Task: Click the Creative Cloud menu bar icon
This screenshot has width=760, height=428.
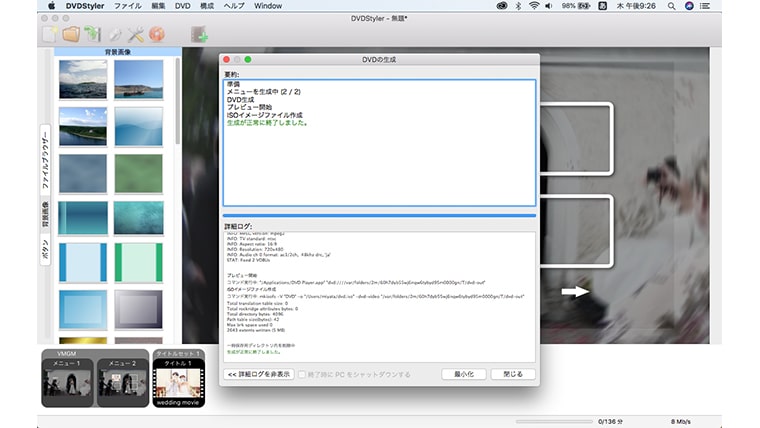Action: coord(502,6)
